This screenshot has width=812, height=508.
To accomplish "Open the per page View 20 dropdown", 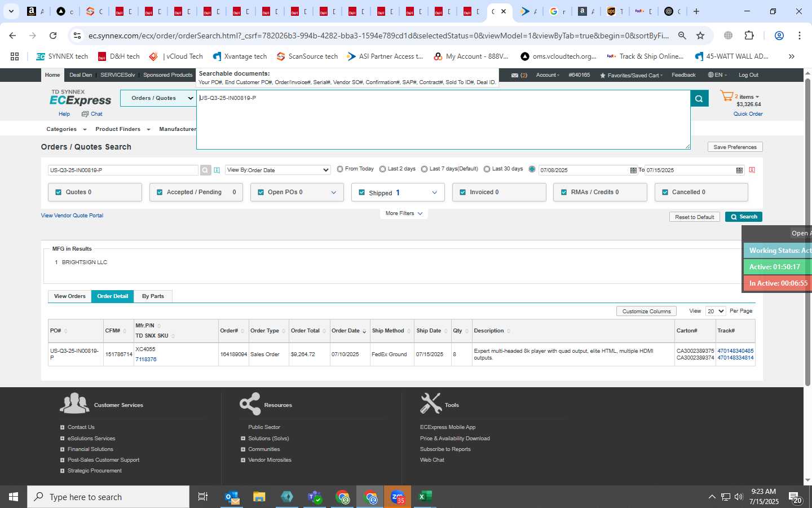I will [716, 311].
